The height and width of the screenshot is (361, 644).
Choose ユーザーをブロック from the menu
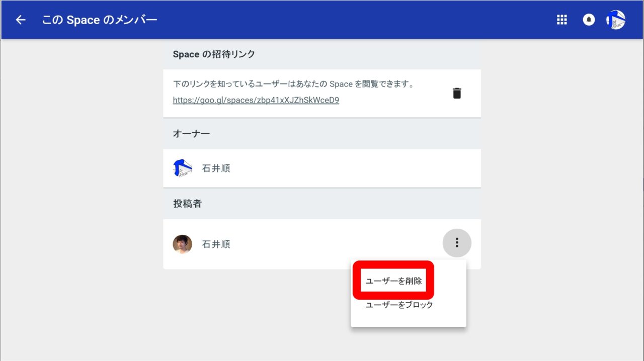coord(399,305)
